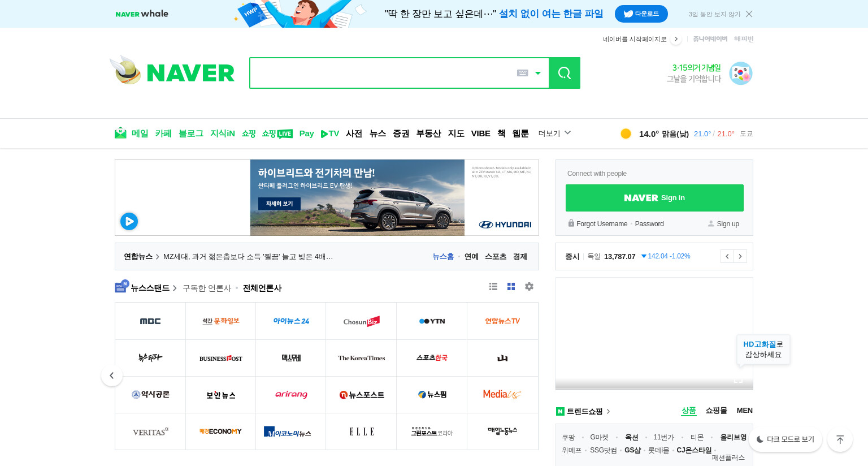Open the BUSINESS POST press logo
The height and width of the screenshot is (466, 868).
click(220, 358)
